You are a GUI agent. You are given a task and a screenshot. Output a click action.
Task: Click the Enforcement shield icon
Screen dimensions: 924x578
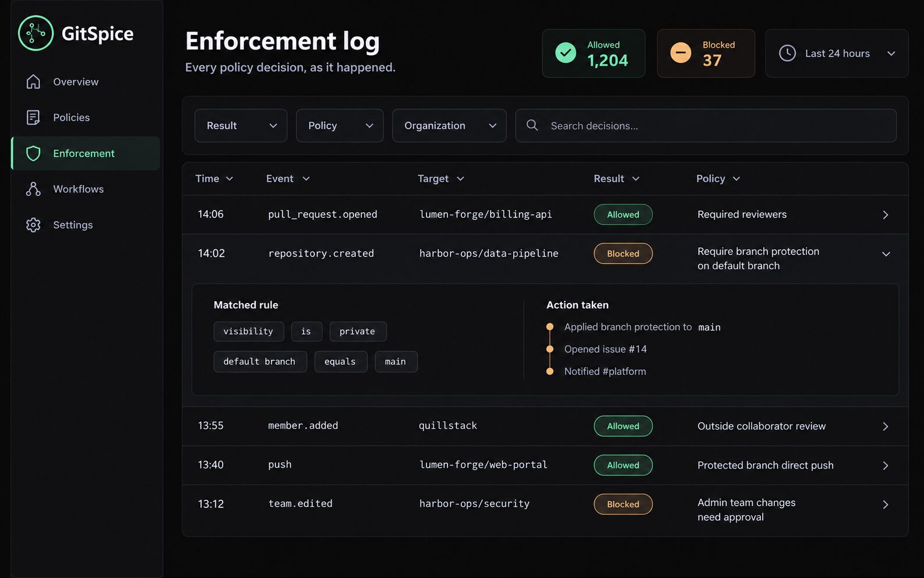point(33,153)
